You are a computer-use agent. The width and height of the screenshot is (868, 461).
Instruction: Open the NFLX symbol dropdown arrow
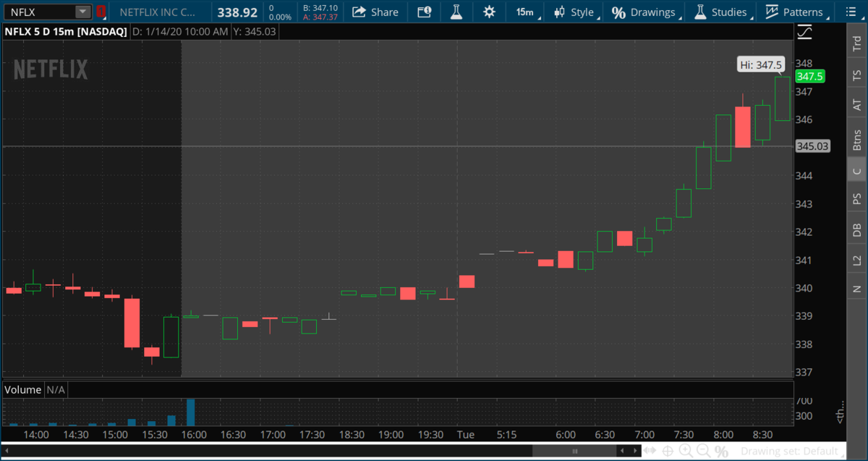coord(83,12)
